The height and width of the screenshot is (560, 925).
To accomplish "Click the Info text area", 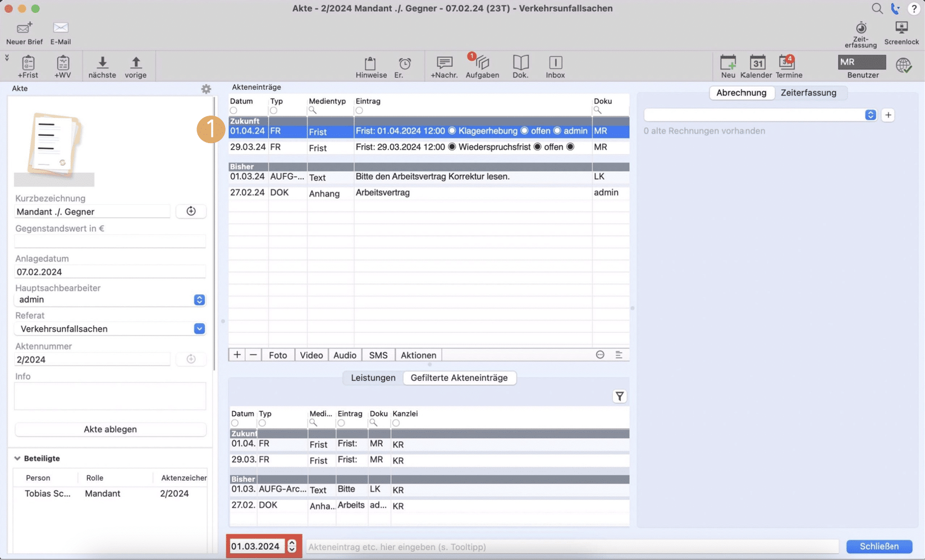I will [x=110, y=396].
